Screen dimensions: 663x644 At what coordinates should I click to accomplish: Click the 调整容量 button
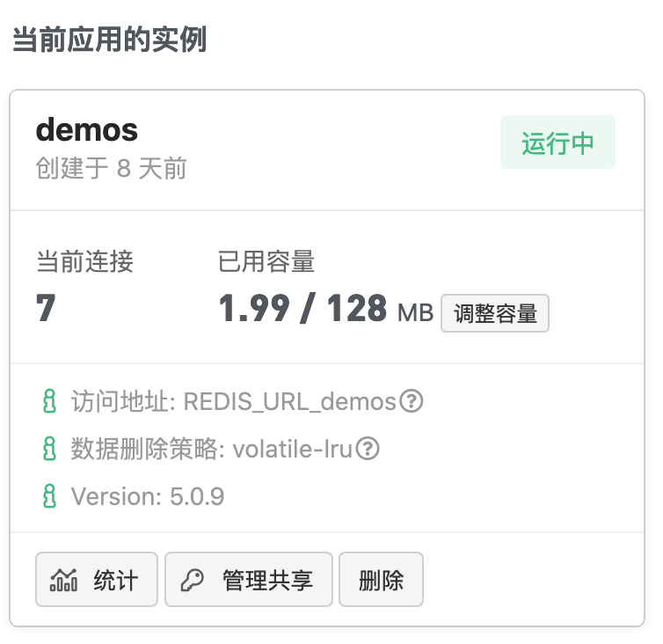pos(494,313)
